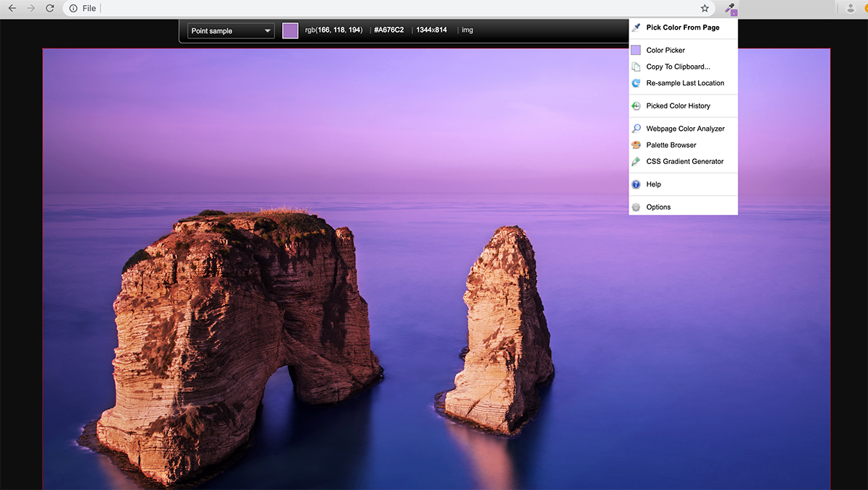Click the browser Back button

(x=12, y=8)
